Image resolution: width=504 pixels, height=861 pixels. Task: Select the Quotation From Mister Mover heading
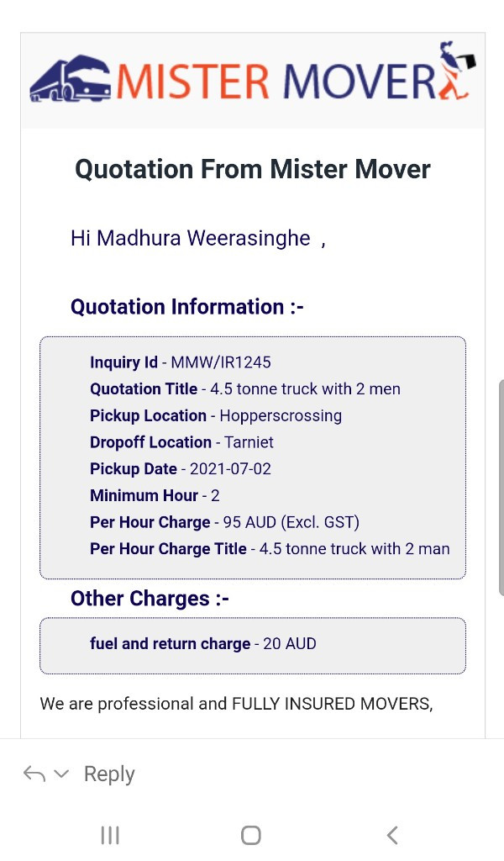(253, 169)
